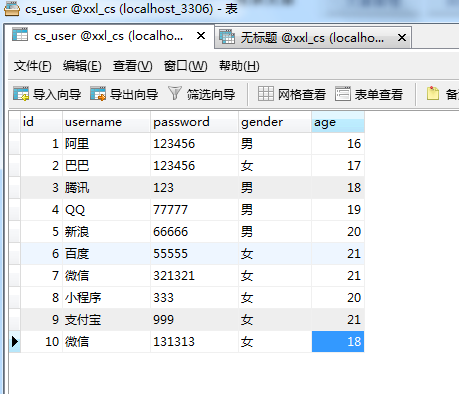This screenshot has width=459, height=394.
Task: Select the password cell 77777
Action: pyautogui.click(x=194, y=210)
